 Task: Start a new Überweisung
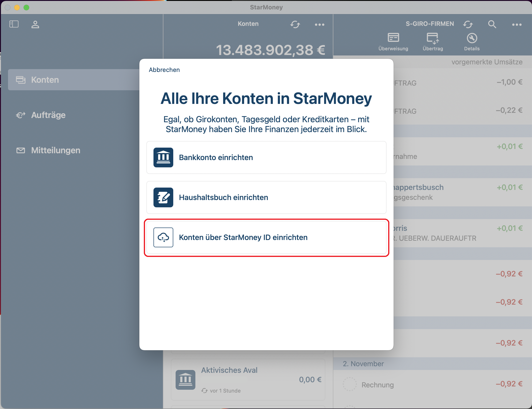coord(393,41)
